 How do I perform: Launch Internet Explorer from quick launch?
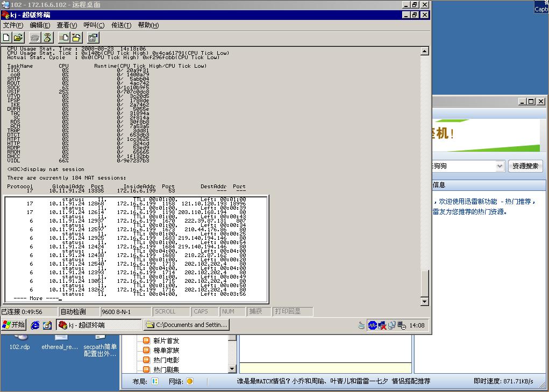[35, 325]
